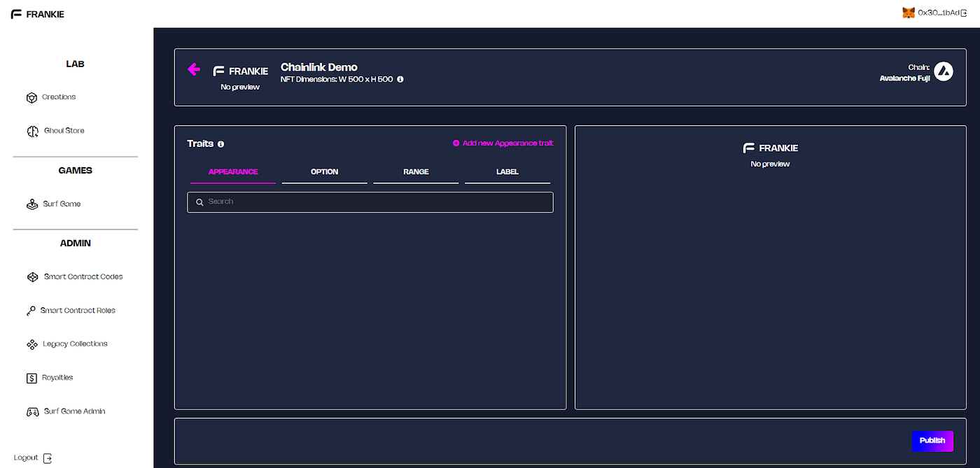Screen dimensions: 980x468
Task: Click the Avalanche chain logo
Action: point(944,71)
